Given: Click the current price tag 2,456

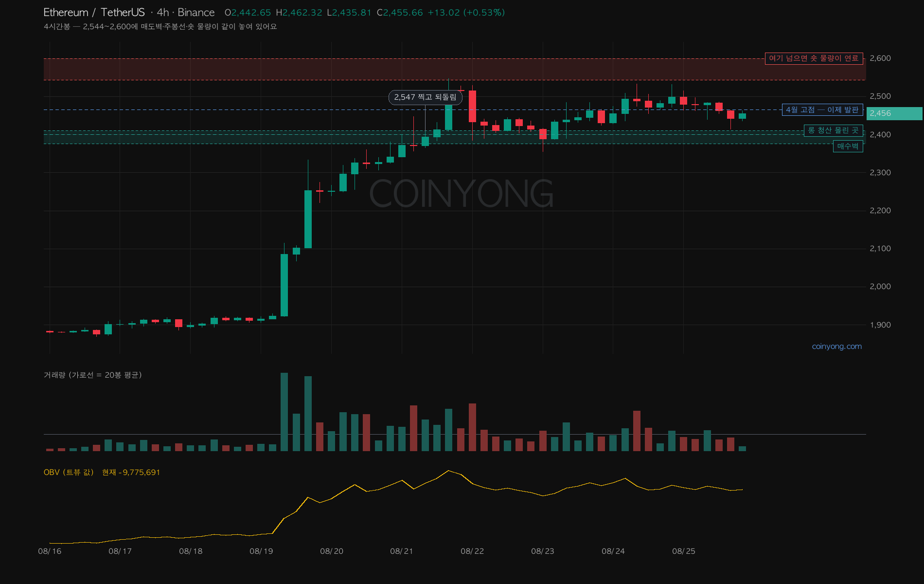Looking at the screenshot, I should [894, 113].
